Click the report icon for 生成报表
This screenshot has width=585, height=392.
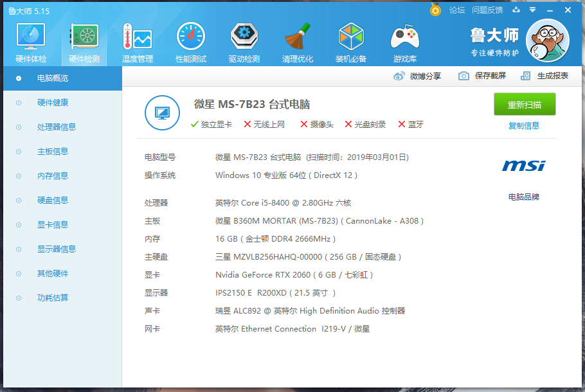tap(525, 76)
